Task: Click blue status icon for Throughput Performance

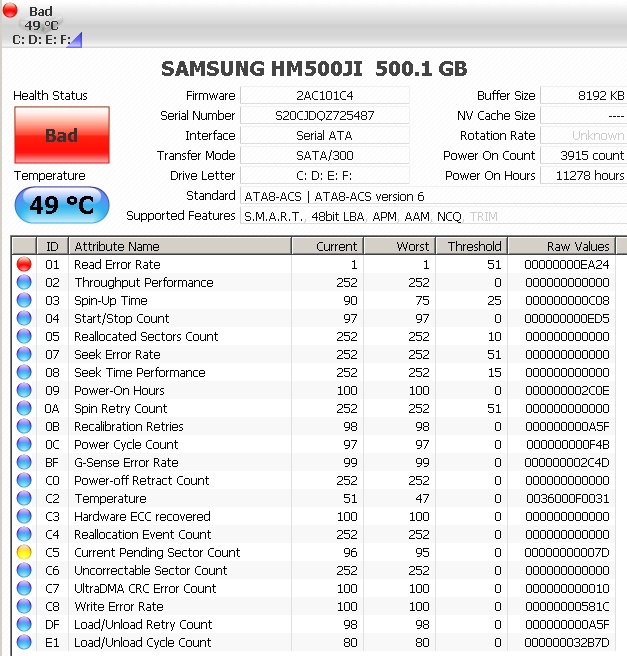Action: [x=24, y=282]
